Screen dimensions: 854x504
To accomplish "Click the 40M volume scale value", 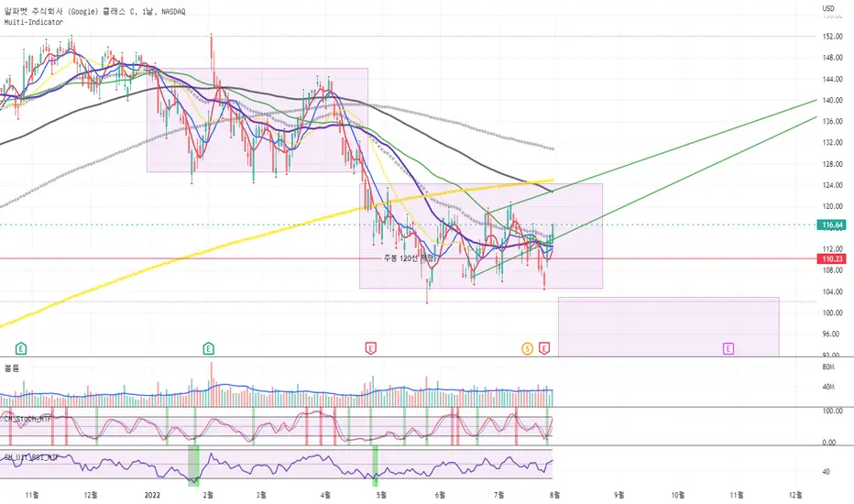I will 828,387.
